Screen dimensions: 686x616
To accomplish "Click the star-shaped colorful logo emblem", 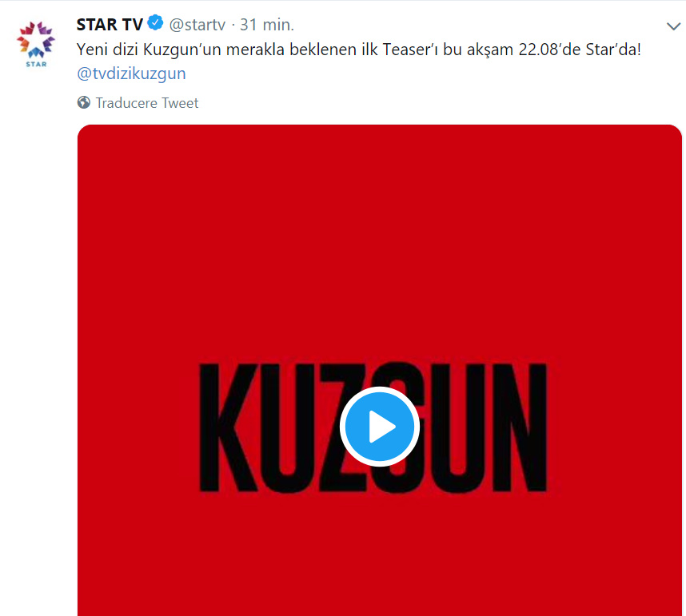I will [x=36, y=40].
